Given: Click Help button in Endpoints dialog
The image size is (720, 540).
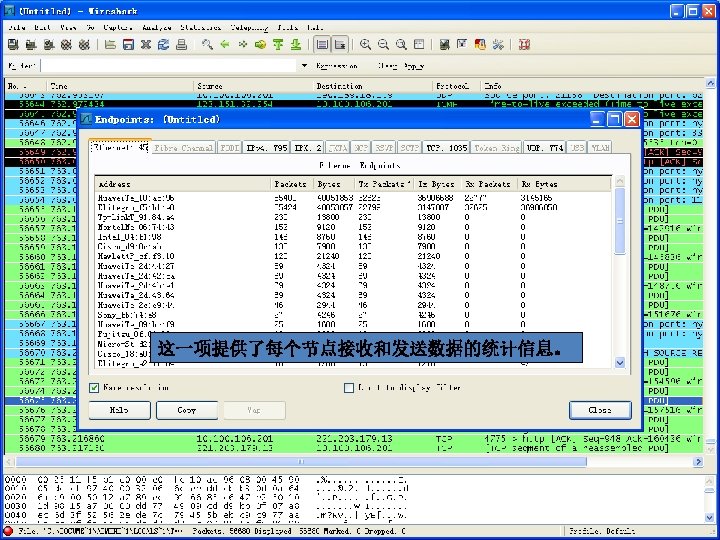Looking at the screenshot, I should click(119, 410).
